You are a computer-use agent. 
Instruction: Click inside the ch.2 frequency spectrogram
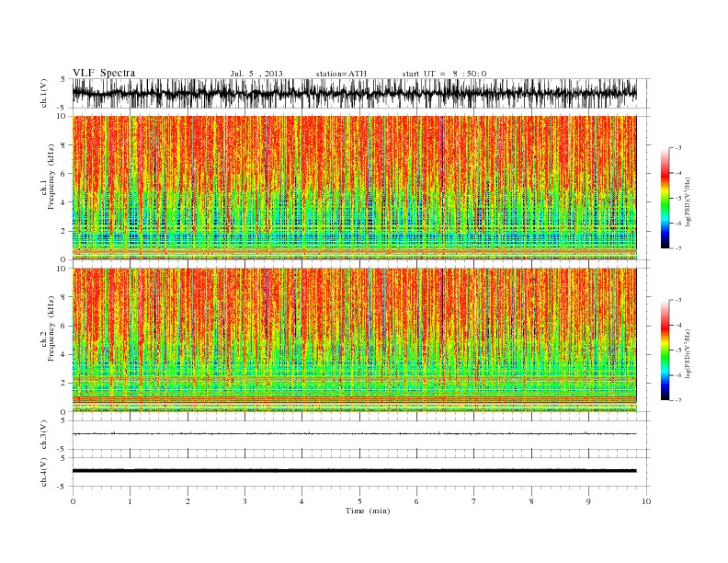click(x=355, y=340)
